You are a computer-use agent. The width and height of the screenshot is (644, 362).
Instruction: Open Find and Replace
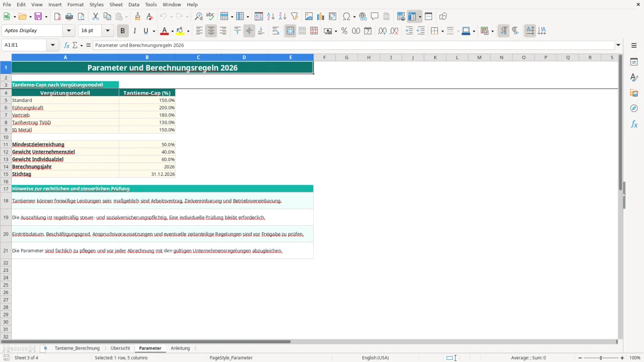click(199, 17)
